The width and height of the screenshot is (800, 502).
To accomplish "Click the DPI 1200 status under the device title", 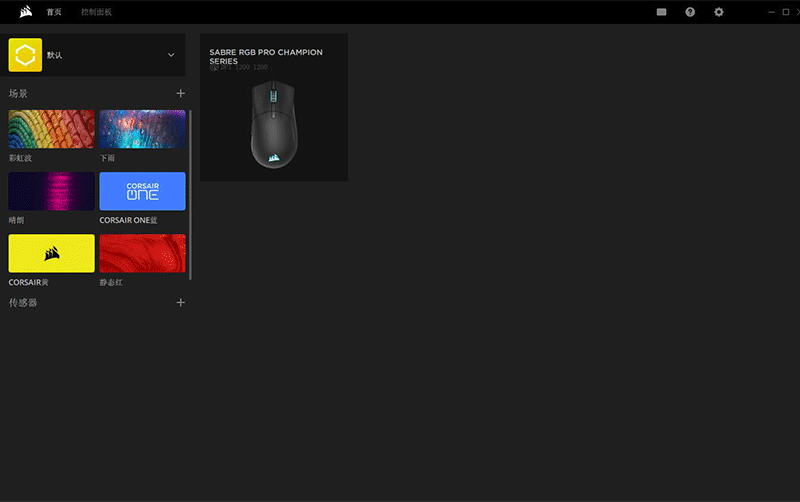I will tap(239, 67).
